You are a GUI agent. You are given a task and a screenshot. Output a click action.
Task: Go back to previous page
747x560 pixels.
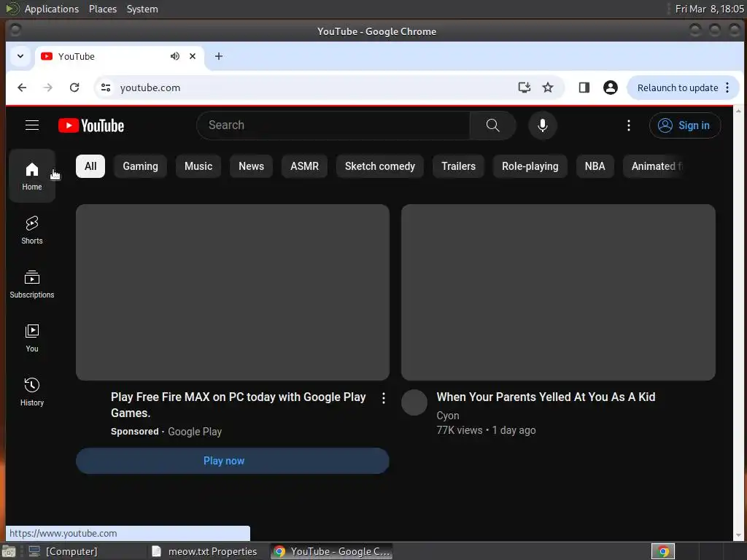tap(22, 87)
